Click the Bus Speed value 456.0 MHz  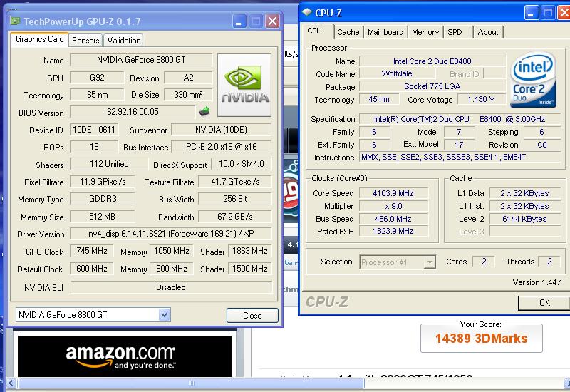[393, 219]
